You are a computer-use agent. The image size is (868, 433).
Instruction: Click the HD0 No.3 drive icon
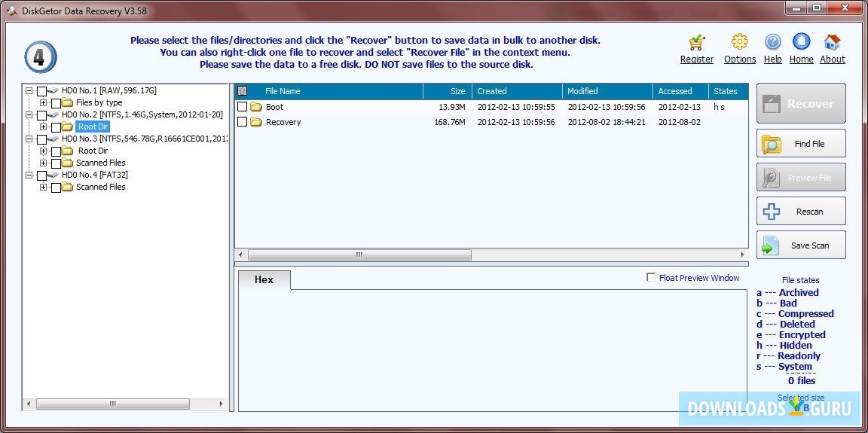pyautogui.click(x=53, y=139)
